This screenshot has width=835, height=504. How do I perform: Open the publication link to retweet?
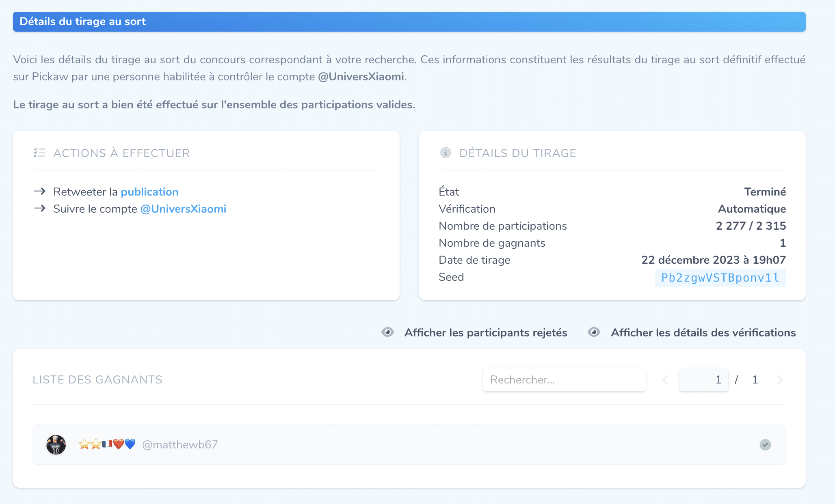[149, 192]
